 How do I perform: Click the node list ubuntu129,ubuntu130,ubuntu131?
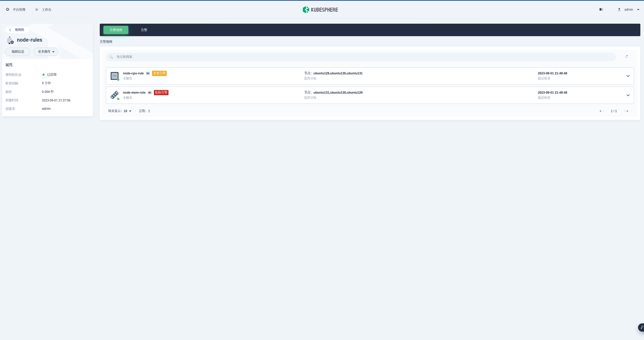pyautogui.click(x=338, y=73)
